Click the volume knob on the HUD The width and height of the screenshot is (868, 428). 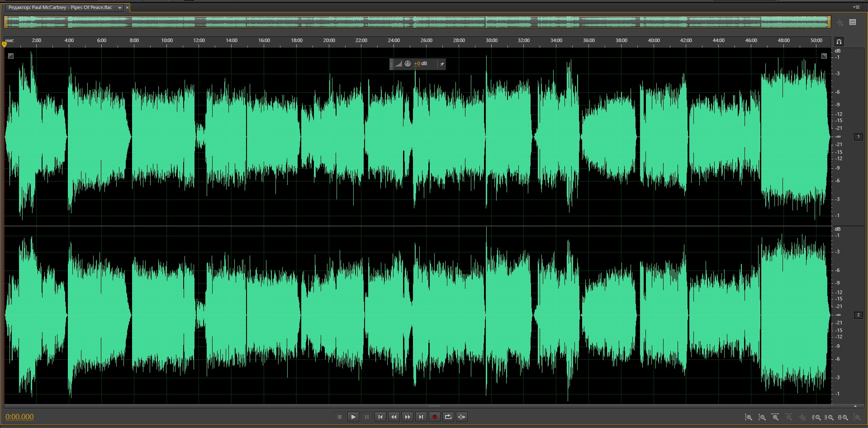pos(408,64)
